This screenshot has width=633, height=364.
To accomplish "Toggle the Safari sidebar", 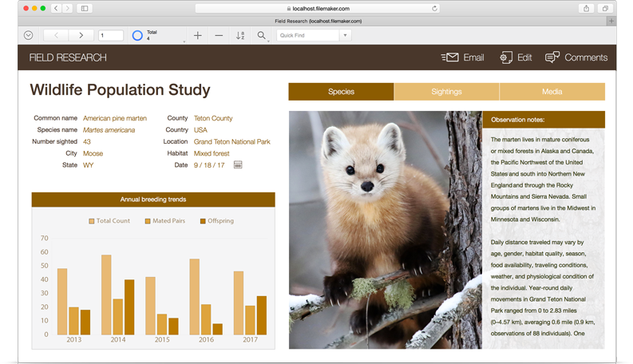I will click(85, 8).
